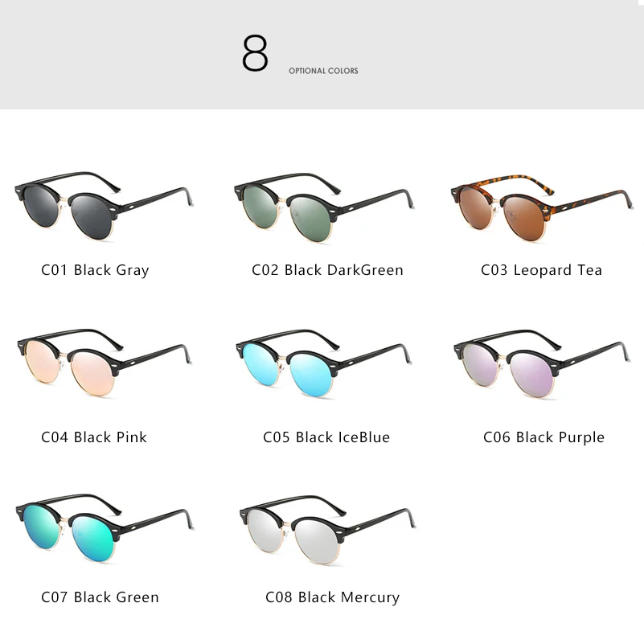Click the C04 Black Pink label
Screen dimensions: 644x644
click(x=93, y=437)
